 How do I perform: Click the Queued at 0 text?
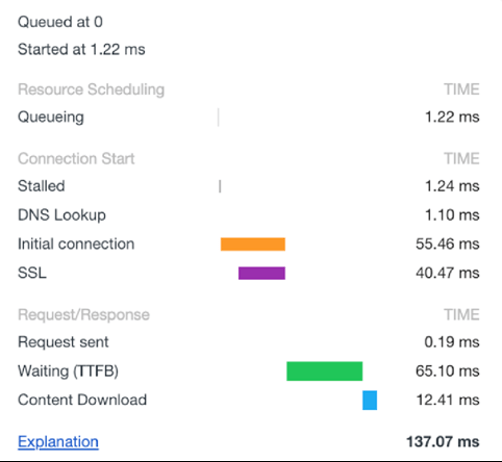coord(60,22)
